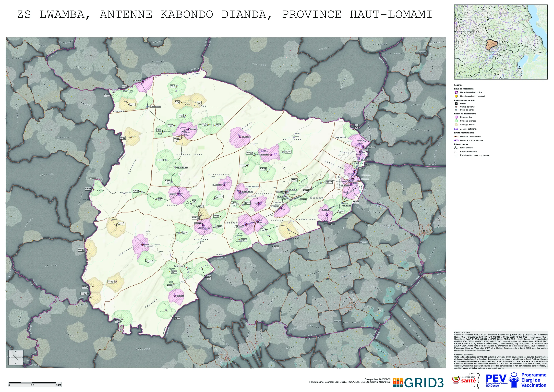Click the 'KATYIMPWE' health area name
This screenshot has width=554, height=392.
pos(292,139)
